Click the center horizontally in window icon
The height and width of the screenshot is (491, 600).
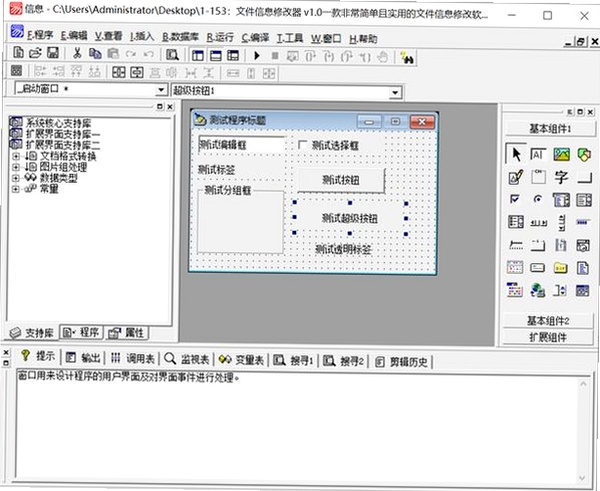(119, 72)
